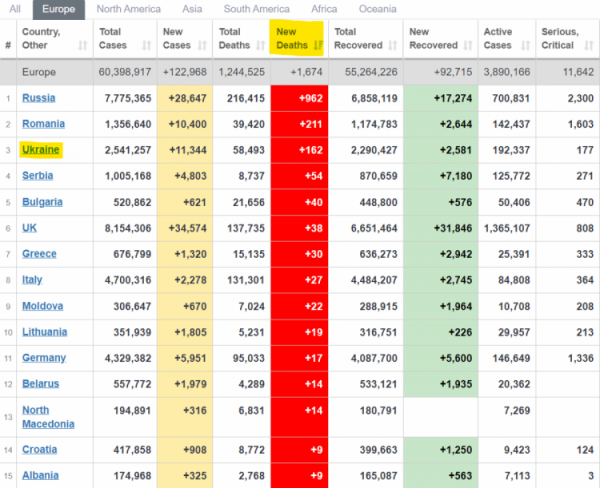Sort table by Total Cases arrows
Screen dimensions: 600x488
click(147, 46)
